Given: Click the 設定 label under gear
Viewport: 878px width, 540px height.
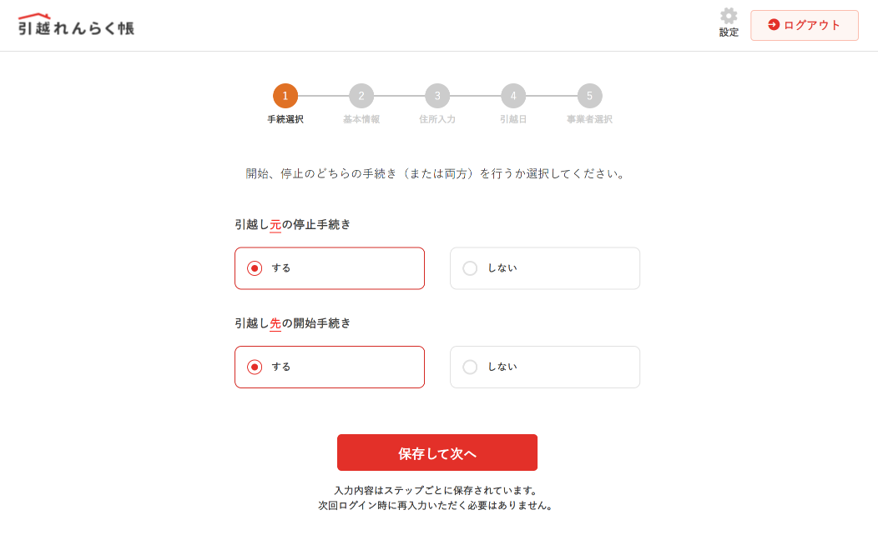Looking at the screenshot, I should tap(728, 32).
